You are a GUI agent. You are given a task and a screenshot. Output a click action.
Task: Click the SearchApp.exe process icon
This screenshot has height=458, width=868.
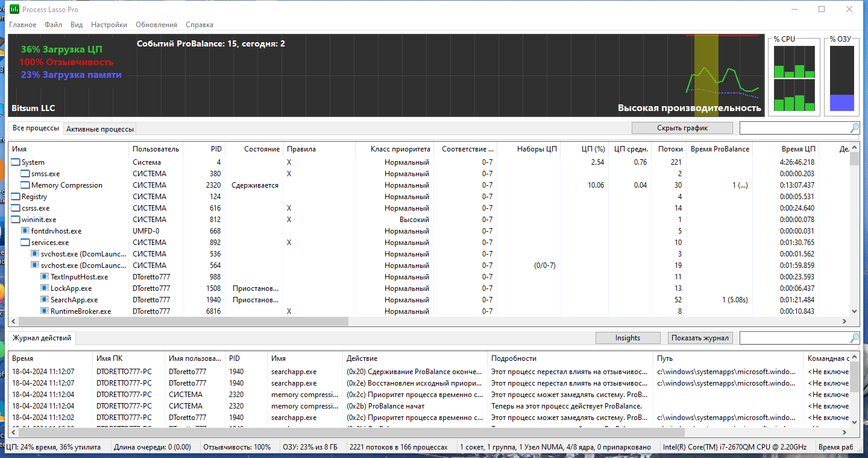(45, 300)
